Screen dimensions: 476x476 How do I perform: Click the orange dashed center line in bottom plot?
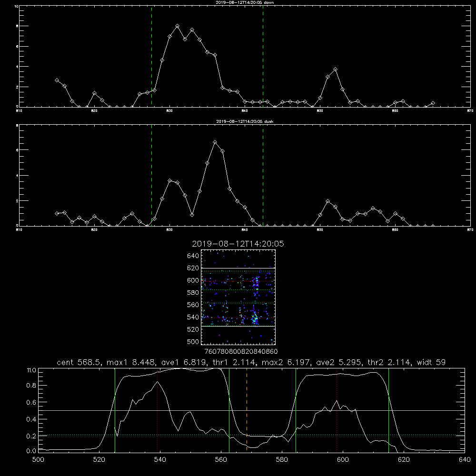point(247,410)
